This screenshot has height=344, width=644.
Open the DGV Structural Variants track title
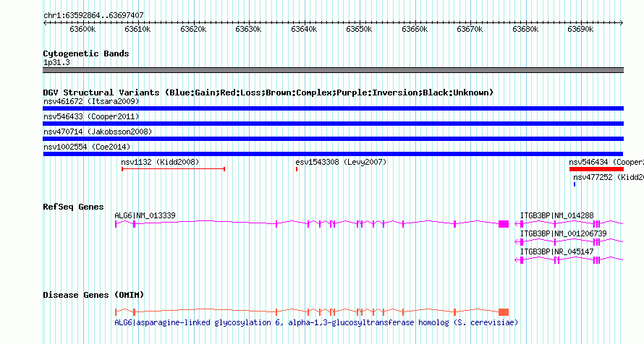coord(268,93)
